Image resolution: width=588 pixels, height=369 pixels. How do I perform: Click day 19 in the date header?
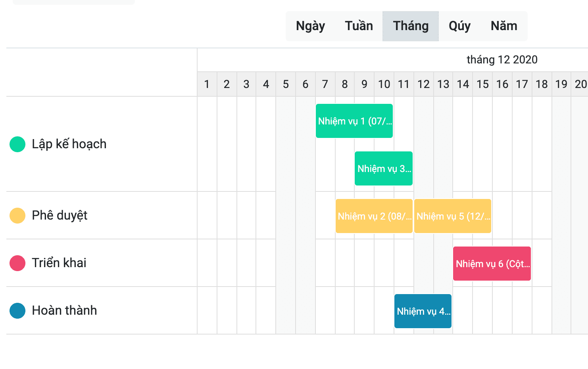tap(561, 84)
